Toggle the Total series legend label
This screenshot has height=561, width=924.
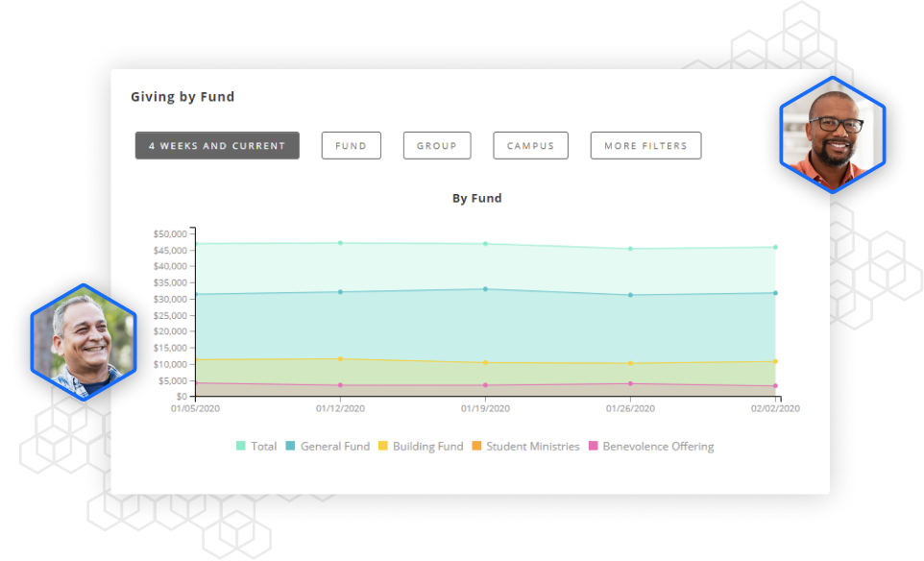264,447
